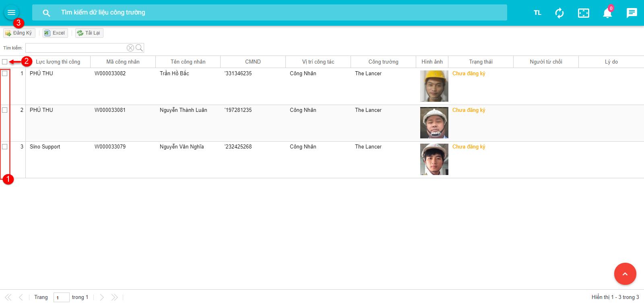Screen dimensions: 644x305
Task: Sort by the Tên công nhân column header
Action: tap(188, 62)
